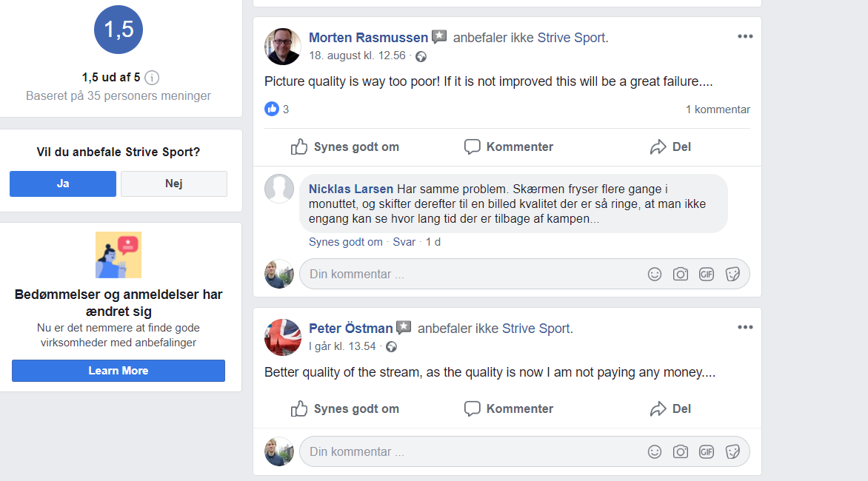This screenshot has width=868, height=481.
Task: Click Kommenter on Peter Östman's post
Action: click(x=509, y=408)
